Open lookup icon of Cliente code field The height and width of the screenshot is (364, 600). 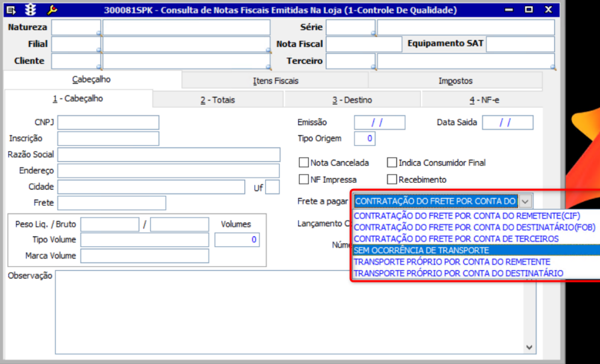coord(99,67)
